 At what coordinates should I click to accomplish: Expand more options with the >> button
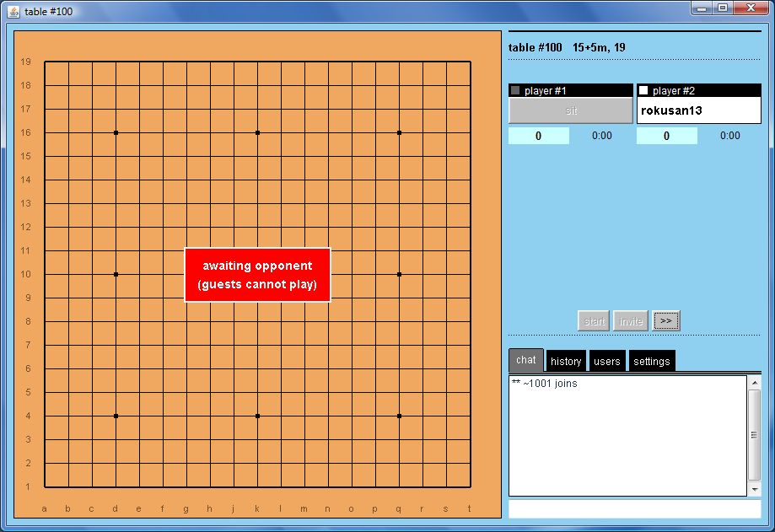(x=666, y=320)
